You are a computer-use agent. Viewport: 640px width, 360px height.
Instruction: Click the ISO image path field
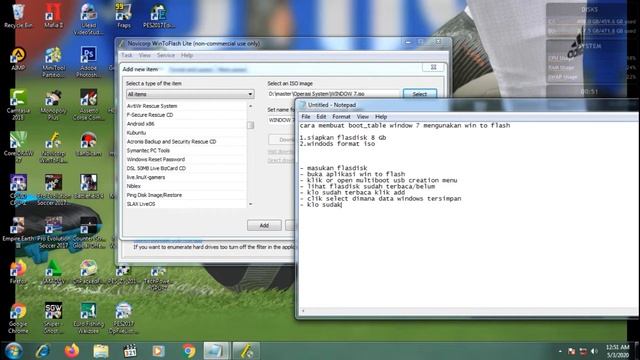pos(333,94)
